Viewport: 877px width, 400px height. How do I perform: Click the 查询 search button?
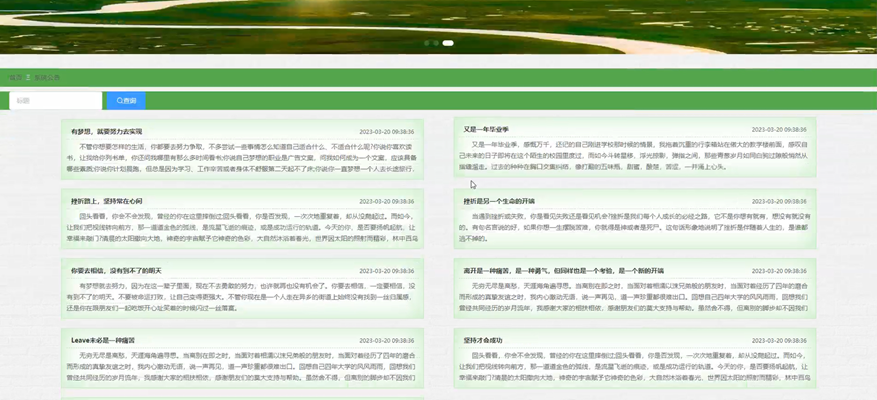[126, 101]
